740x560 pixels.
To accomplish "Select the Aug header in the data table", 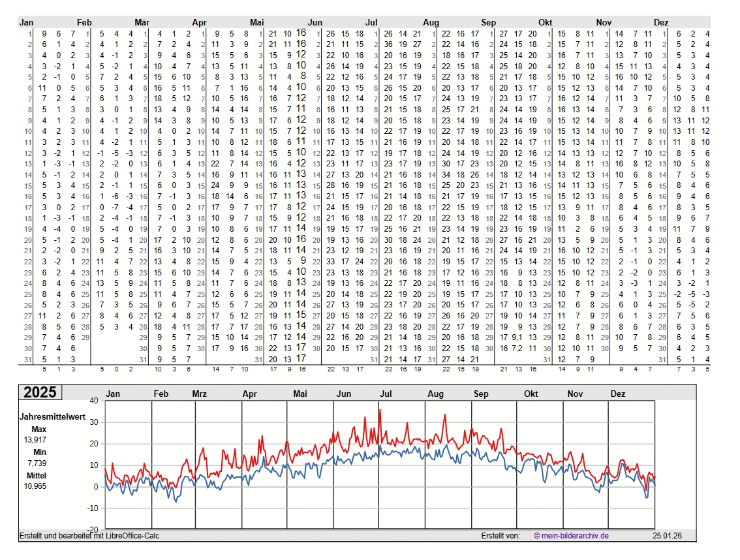I will [x=431, y=22].
